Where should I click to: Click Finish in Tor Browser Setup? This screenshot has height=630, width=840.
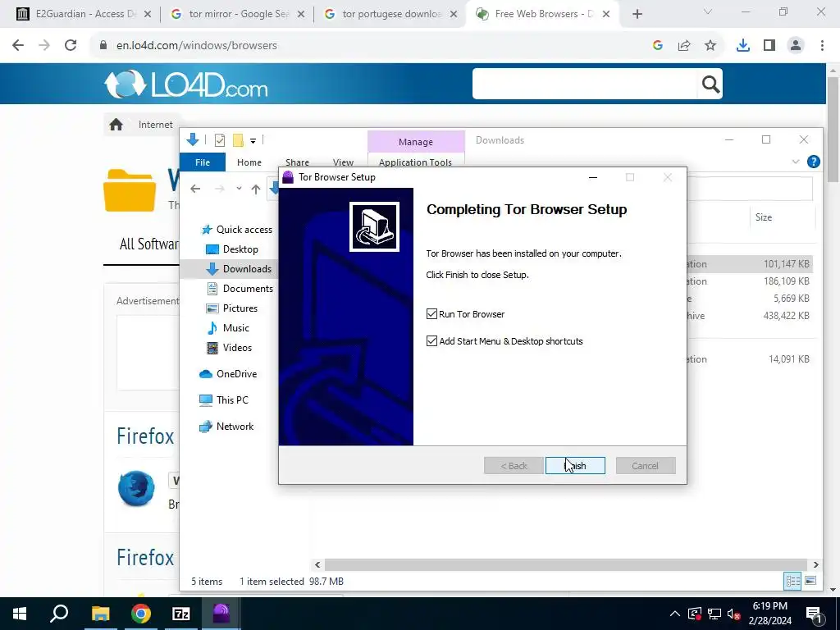pyautogui.click(x=575, y=466)
